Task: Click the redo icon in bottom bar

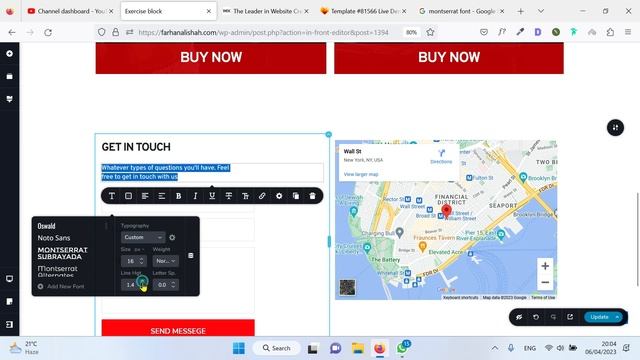Action: tap(553, 317)
